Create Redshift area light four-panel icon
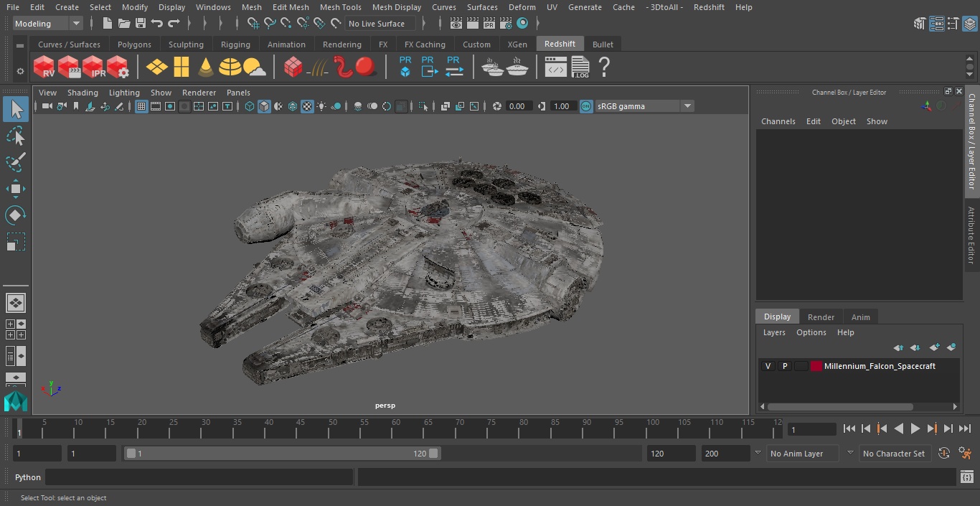 click(182, 67)
